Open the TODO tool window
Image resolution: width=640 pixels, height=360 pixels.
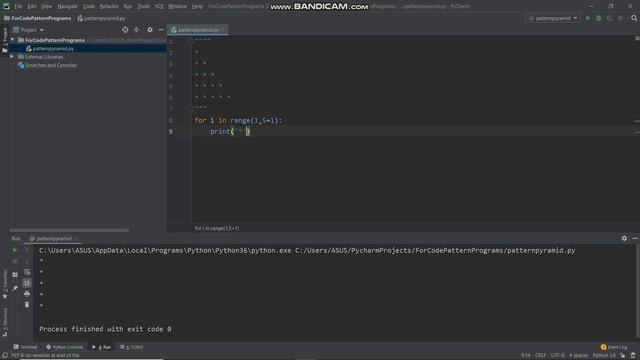[131, 347]
